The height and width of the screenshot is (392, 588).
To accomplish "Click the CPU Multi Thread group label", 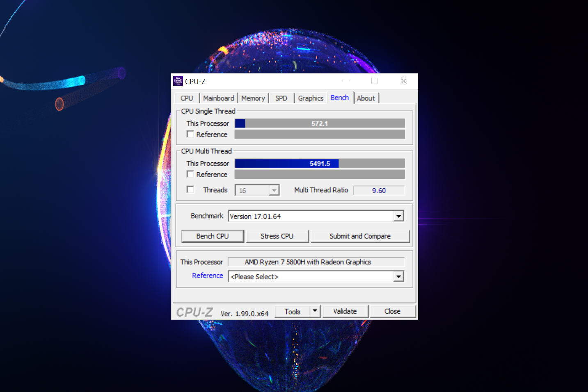I will [x=206, y=151].
